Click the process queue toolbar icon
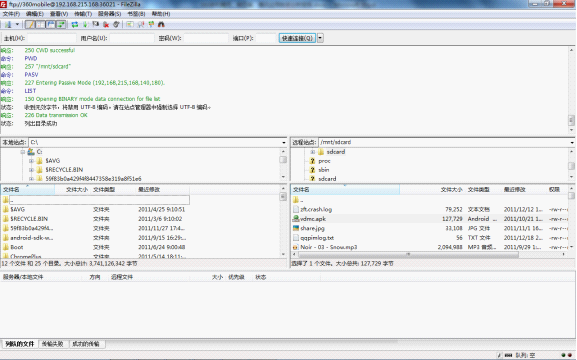Screen dimensions: 577x360 tap(85, 25)
